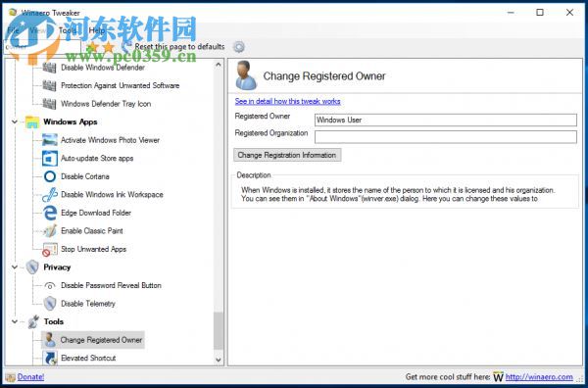Open the Help menu
This screenshot has height=388, width=588.
point(97,30)
